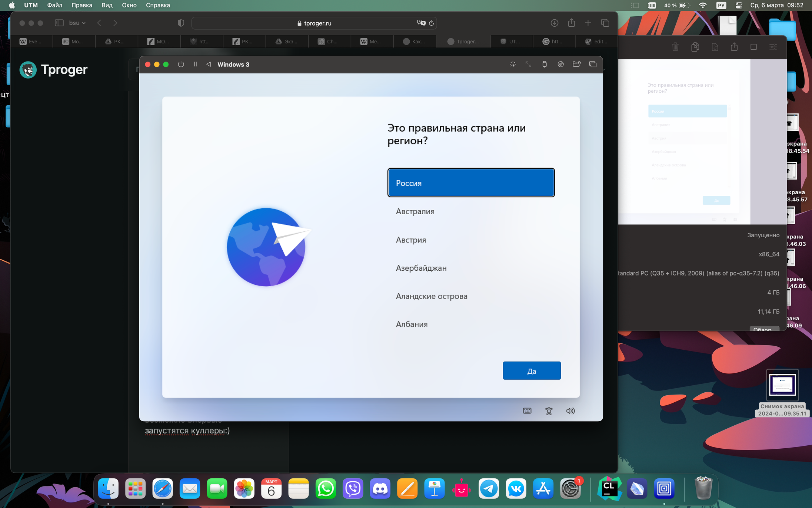Screen dimensions: 812x508
Task: Switch the РУ keyboard input source
Action: [721, 5]
